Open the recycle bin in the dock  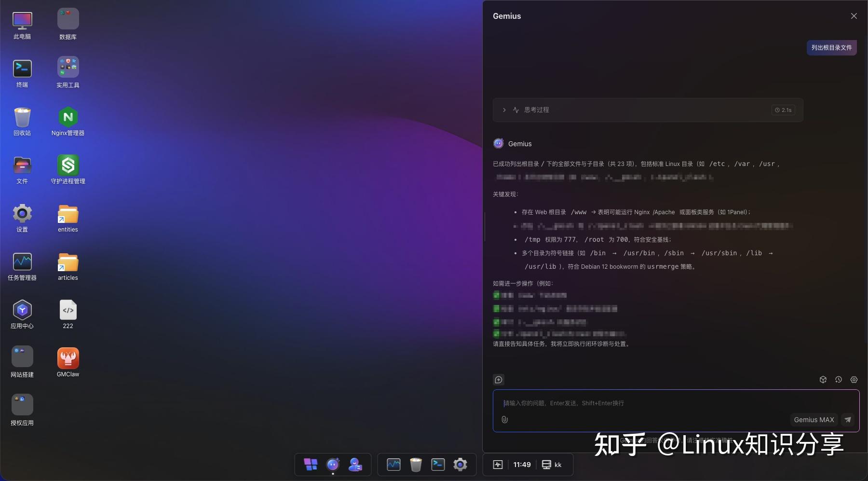click(416, 465)
